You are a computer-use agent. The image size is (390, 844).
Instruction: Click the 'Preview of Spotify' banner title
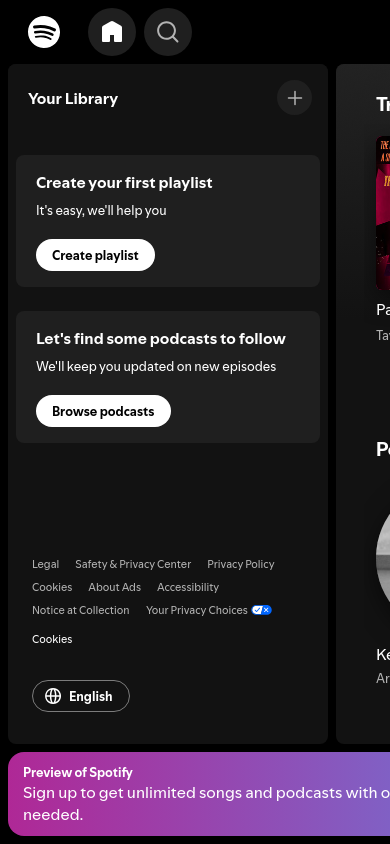click(x=77, y=772)
